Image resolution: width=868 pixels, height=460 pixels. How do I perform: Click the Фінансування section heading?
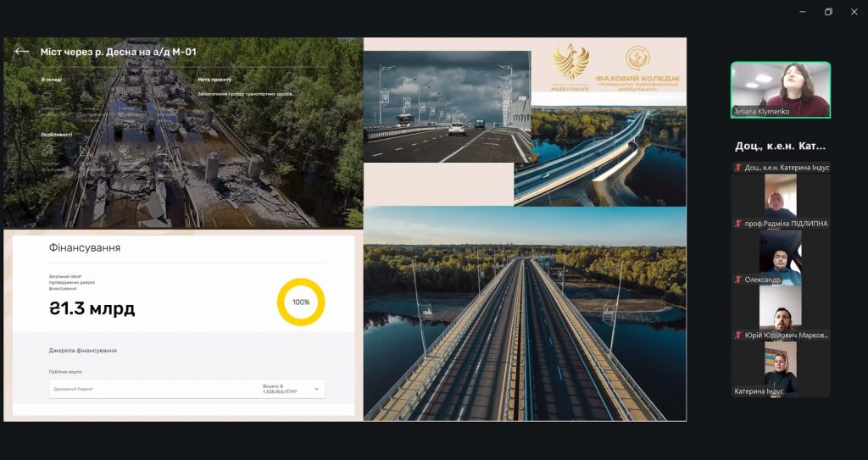[85, 248]
